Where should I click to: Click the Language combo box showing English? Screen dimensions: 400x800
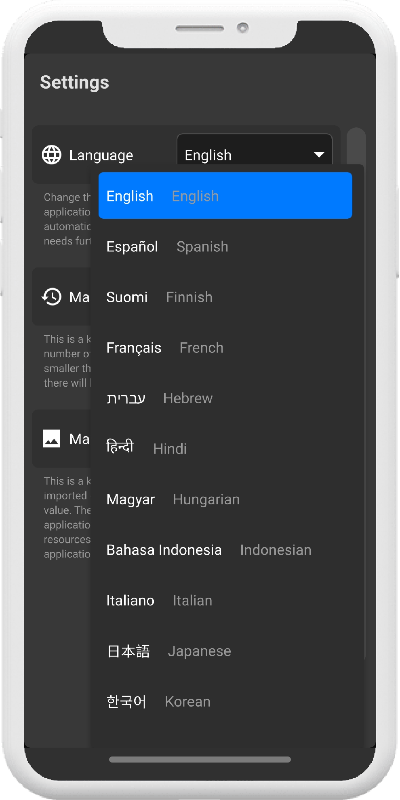[255, 155]
